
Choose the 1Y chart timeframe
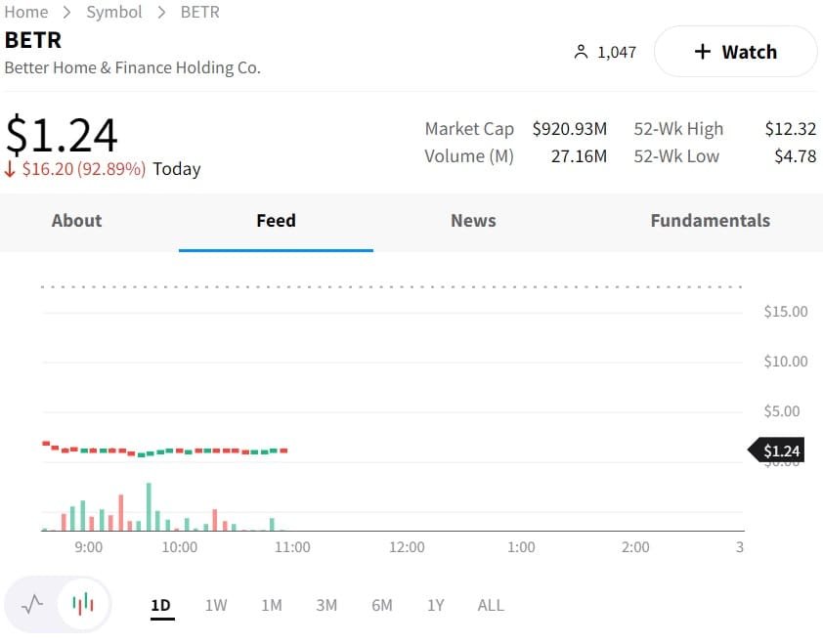pyautogui.click(x=436, y=605)
